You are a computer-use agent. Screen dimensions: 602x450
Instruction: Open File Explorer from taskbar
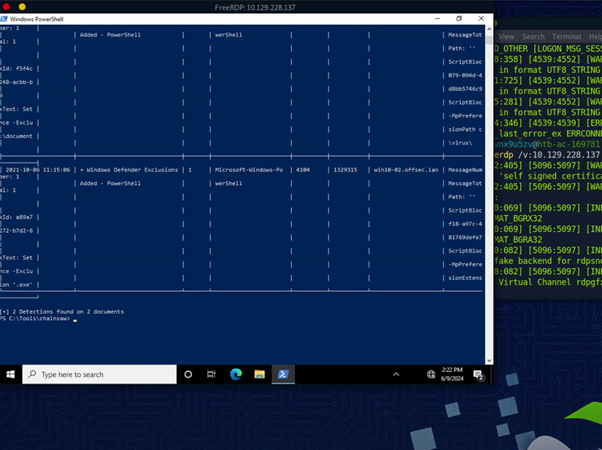(x=260, y=374)
